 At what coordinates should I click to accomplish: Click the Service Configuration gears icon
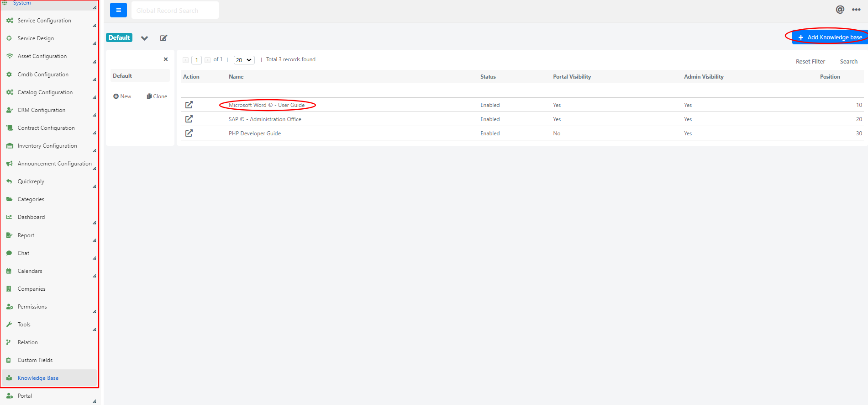tap(10, 21)
